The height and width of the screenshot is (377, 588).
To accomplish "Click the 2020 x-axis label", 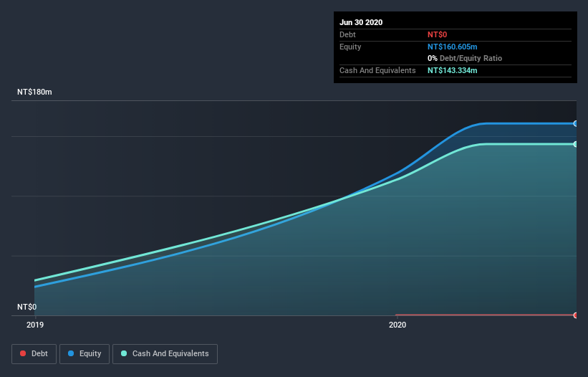I will (397, 325).
